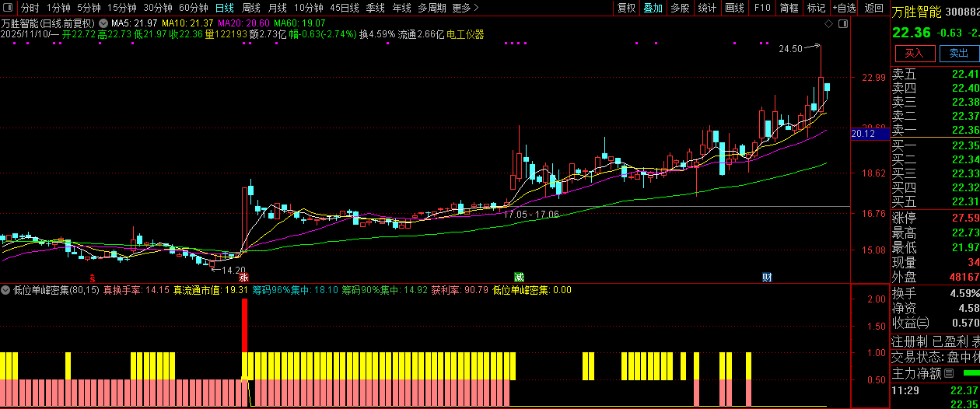Click the 20.12 price label on axis
This screenshot has height=409, width=980.
tap(863, 134)
